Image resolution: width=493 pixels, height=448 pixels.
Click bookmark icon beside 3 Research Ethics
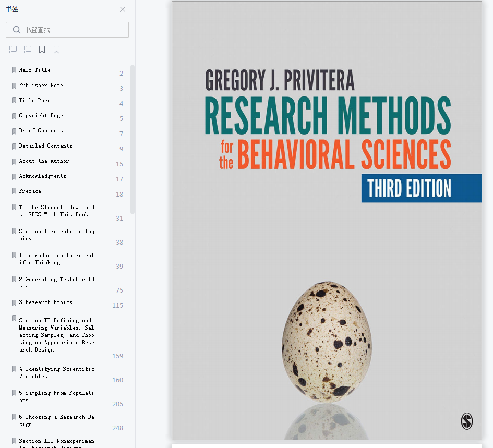(x=14, y=303)
